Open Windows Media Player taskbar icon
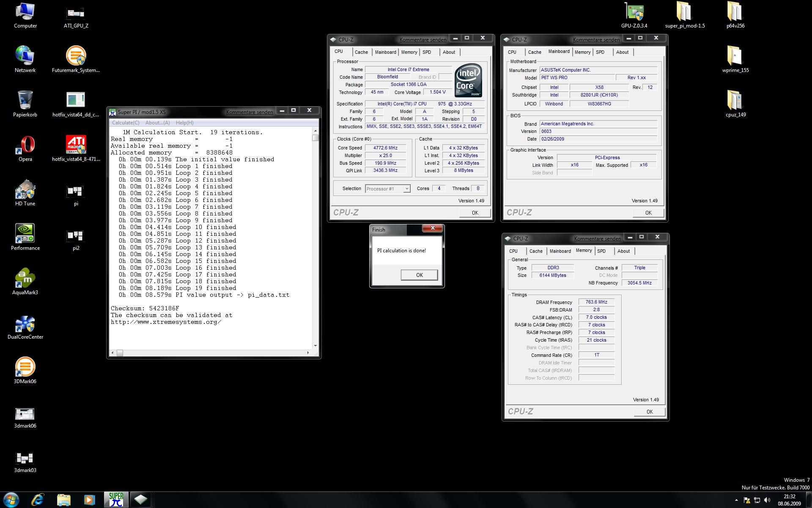This screenshot has width=812, height=508. [89, 500]
